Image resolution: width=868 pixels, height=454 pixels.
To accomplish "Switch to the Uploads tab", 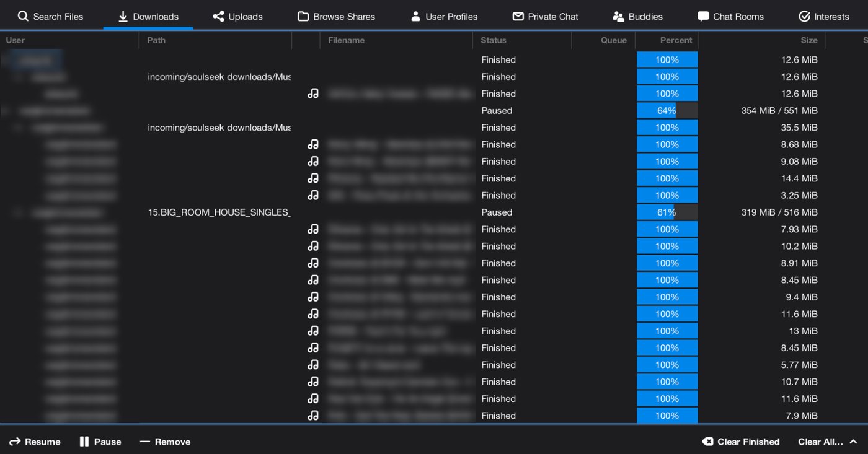I will pos(237,17).
